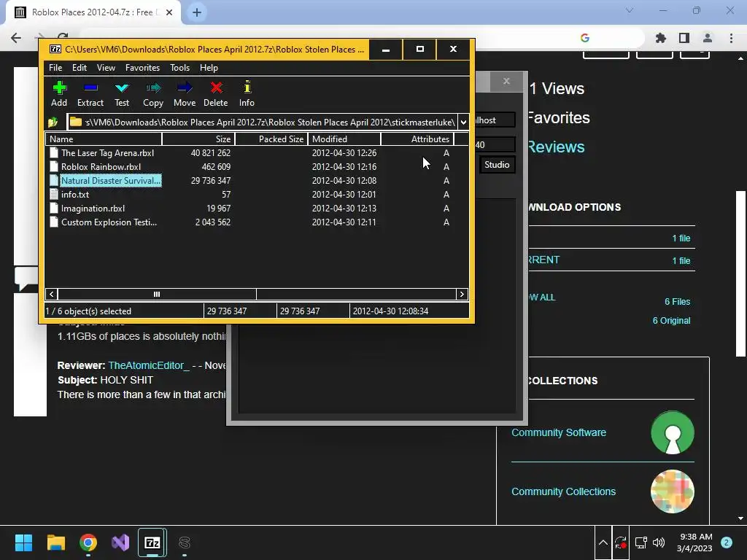Open the Help menu in 7-Zip

[x=209, y=68]
